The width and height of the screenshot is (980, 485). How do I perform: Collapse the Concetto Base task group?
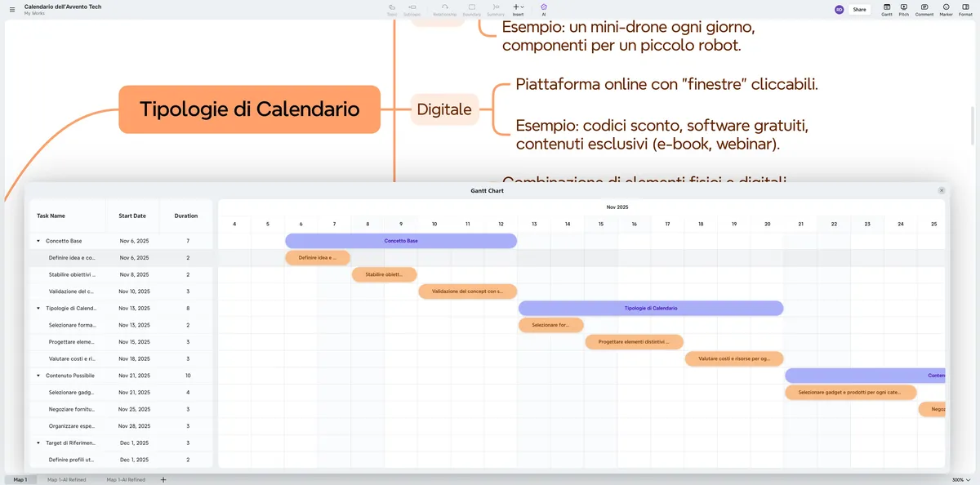tap(38, 241)
